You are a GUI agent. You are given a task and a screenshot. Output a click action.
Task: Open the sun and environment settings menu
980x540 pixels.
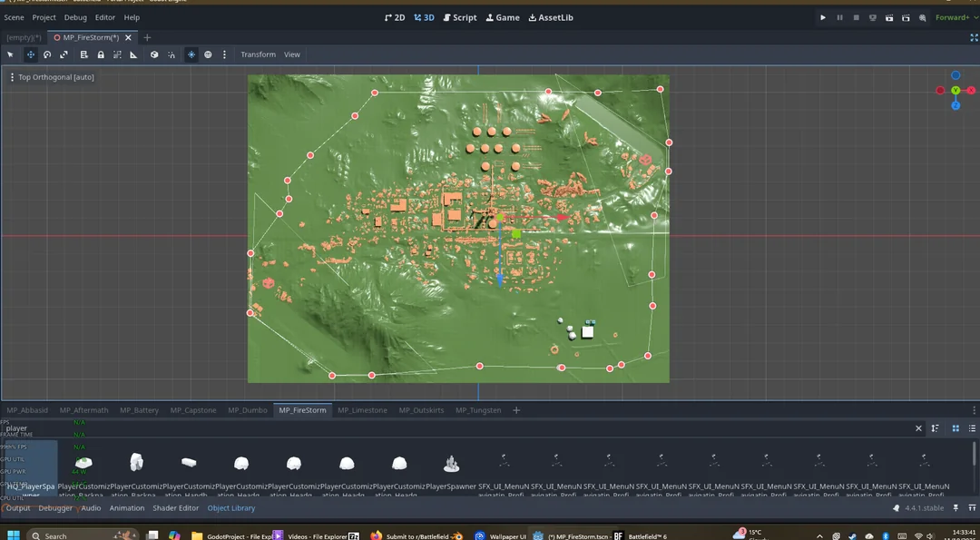pos(224,54)
